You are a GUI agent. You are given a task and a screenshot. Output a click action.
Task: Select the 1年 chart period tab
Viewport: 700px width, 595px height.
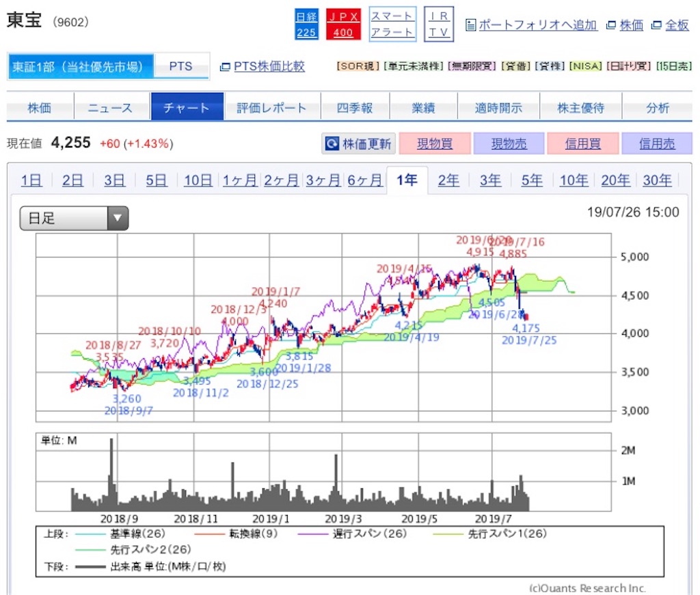pos(407,180)
